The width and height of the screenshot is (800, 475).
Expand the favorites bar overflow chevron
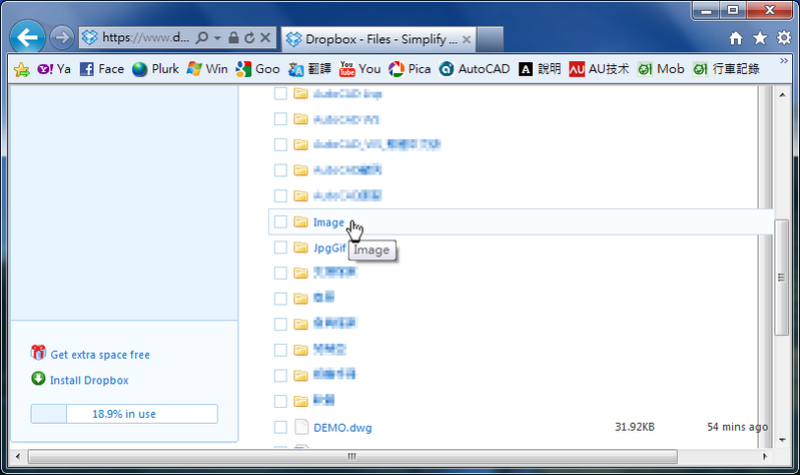pyautogui.click(x=784, y=61)
